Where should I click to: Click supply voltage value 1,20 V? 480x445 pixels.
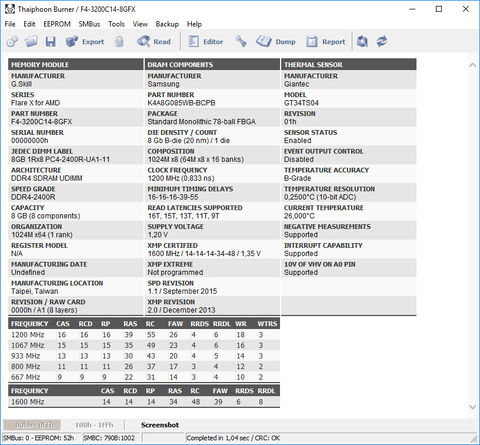158,235
